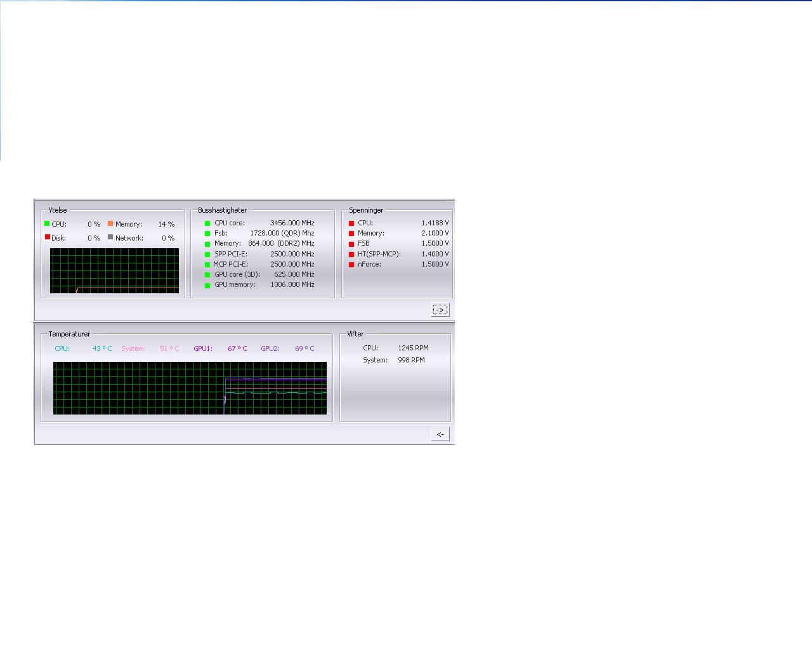Click the 'CPU core:' label
This screenshot has height=650, width=812.
[230, 223]
